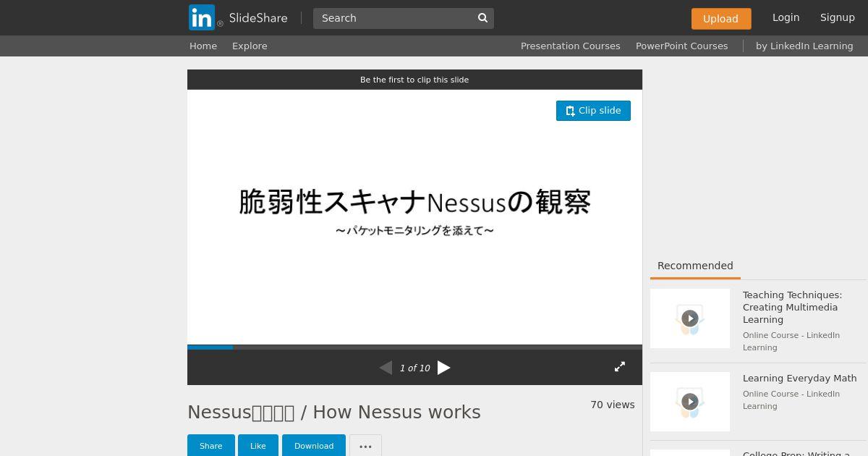This screenshot has width=868, height=456.
Task: Click the SlideShare brand text
Action: pos(258,18)
